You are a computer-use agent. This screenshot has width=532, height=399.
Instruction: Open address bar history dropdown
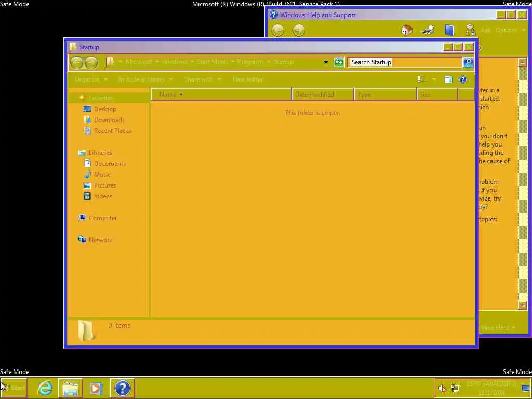pyautogui.click(x=326, y=62)
